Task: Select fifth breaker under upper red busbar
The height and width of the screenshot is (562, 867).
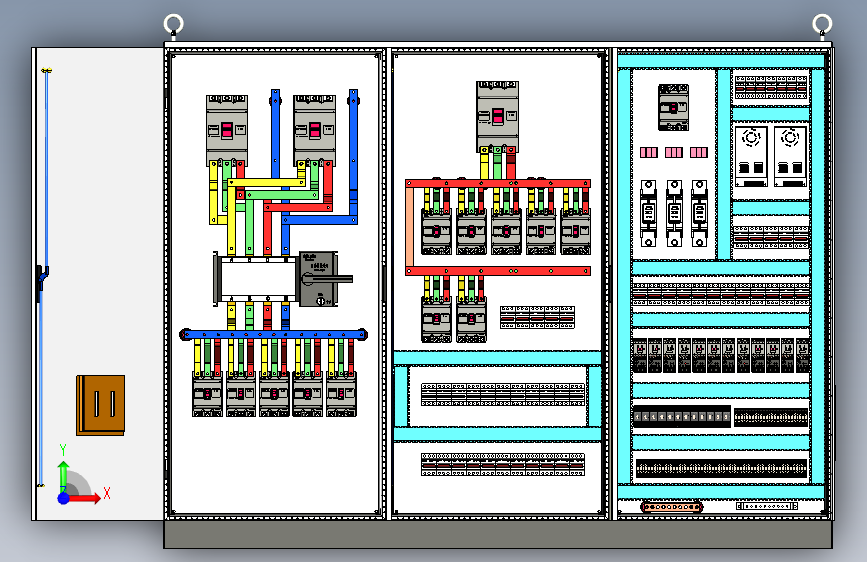Action: [576, 232]
